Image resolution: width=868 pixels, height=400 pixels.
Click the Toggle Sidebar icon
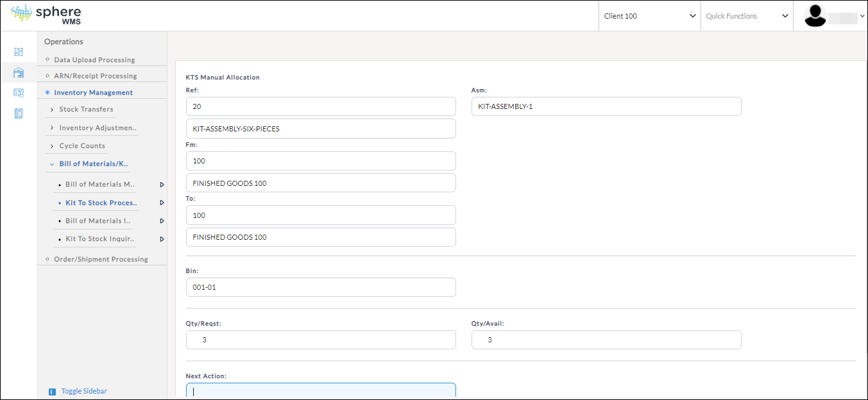(x=53, y=391)
